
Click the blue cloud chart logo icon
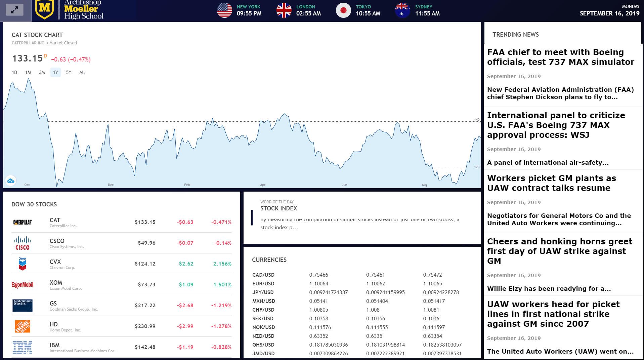tap(11, 181)
